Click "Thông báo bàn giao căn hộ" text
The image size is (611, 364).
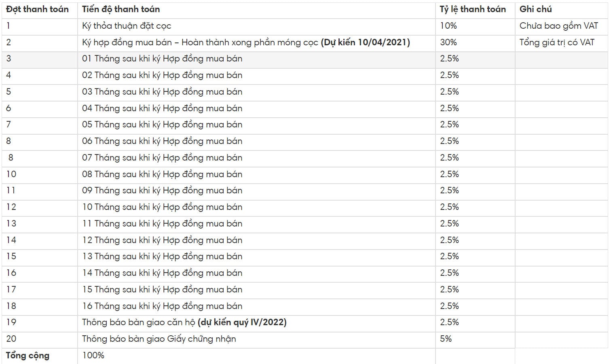point(139,322)
